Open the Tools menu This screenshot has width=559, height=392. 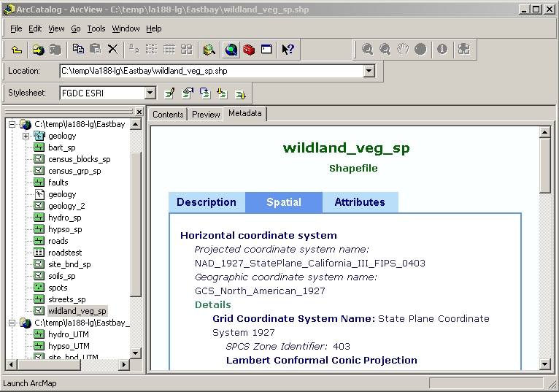(x=96, y=28)
